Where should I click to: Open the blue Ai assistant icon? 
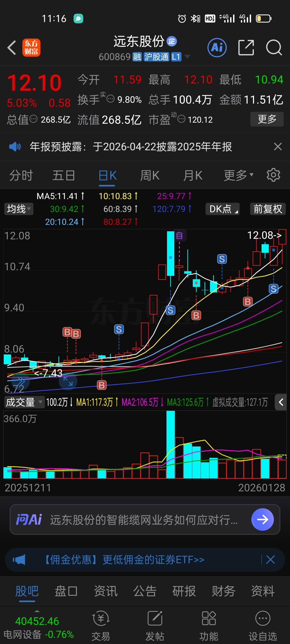(217, 48)
